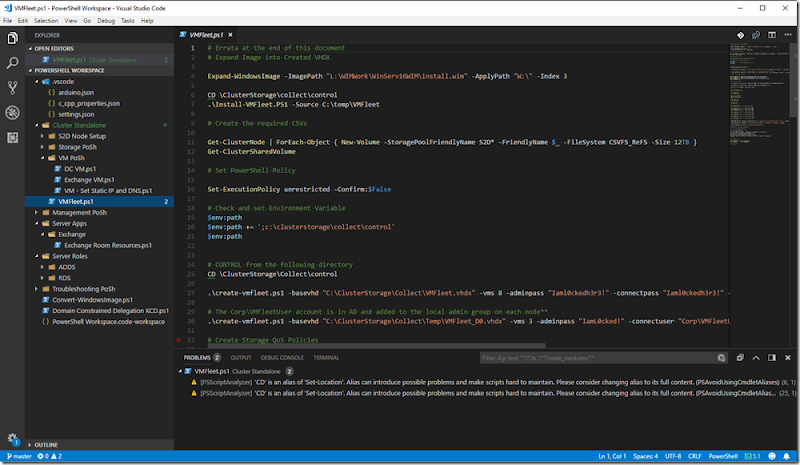Viewport: 800px width, 465px height.
Task: Open the Source Control view
Action: click(x=13, y=88)
